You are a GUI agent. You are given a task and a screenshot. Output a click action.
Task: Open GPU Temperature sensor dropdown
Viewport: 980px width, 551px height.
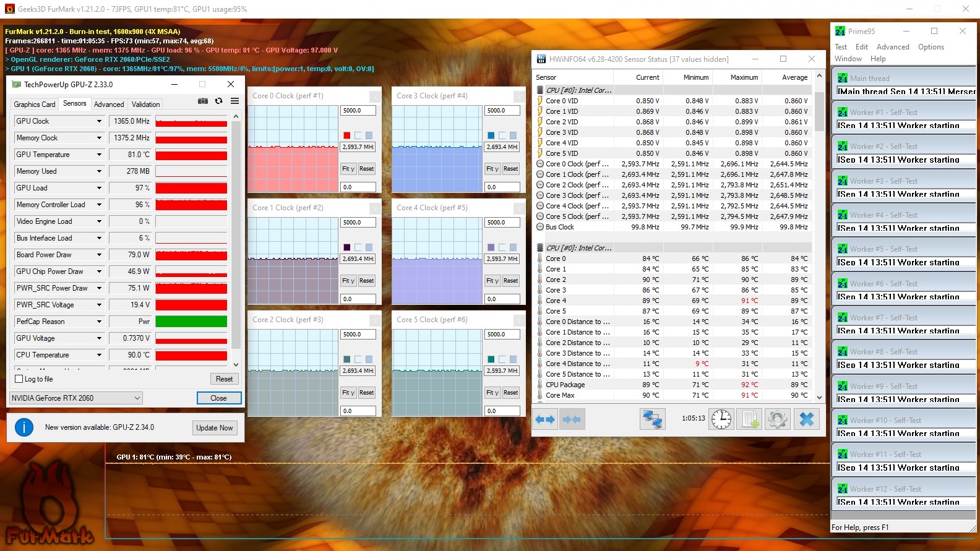tap(99, 155)
